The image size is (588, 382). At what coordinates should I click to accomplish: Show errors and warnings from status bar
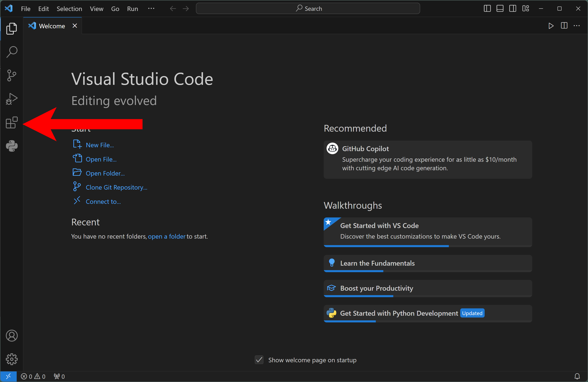click(x=33, y=376)
